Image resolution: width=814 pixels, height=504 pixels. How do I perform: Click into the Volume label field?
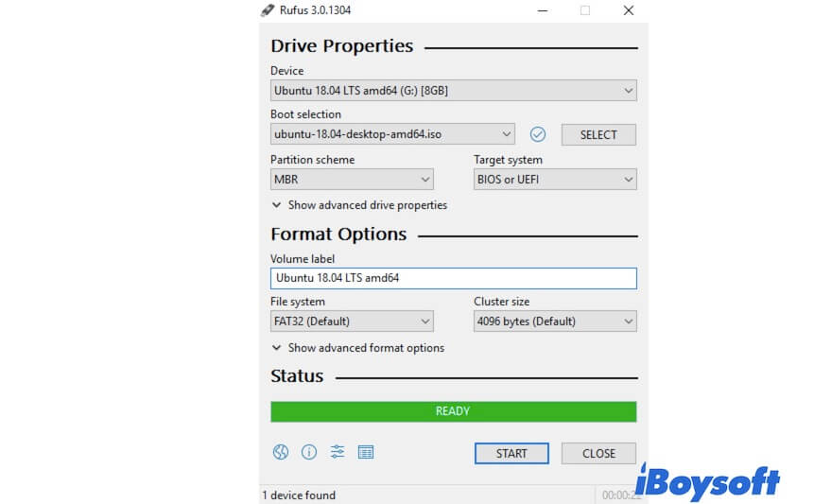(454, 279)
